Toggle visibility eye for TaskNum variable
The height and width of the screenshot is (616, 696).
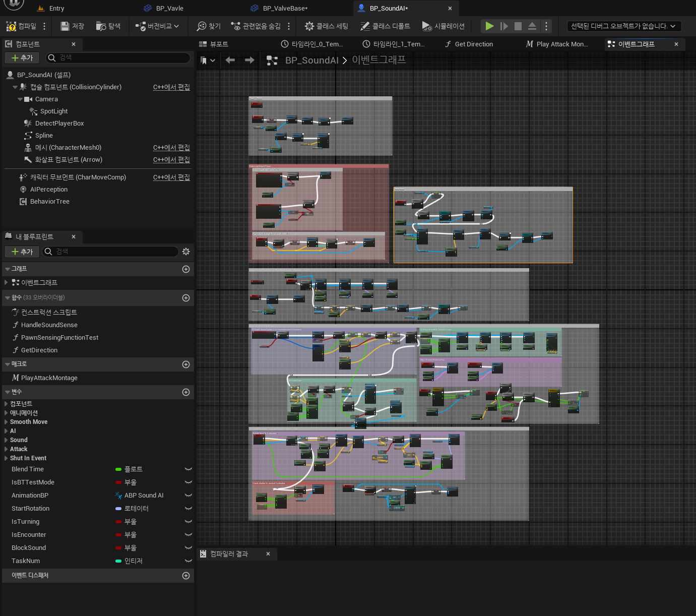click(x=188, y=561)
